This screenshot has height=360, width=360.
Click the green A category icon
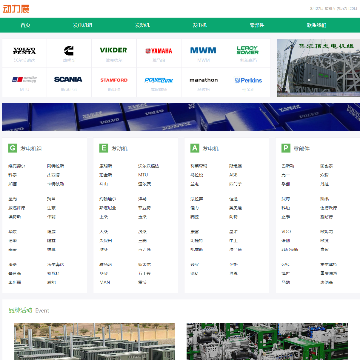click(x=195, y=148)
